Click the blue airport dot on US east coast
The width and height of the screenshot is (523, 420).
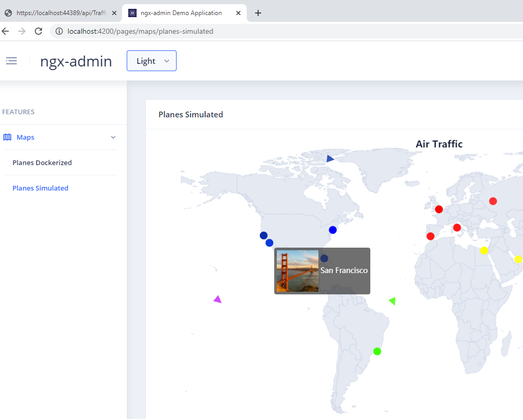(x=332, y=230)
